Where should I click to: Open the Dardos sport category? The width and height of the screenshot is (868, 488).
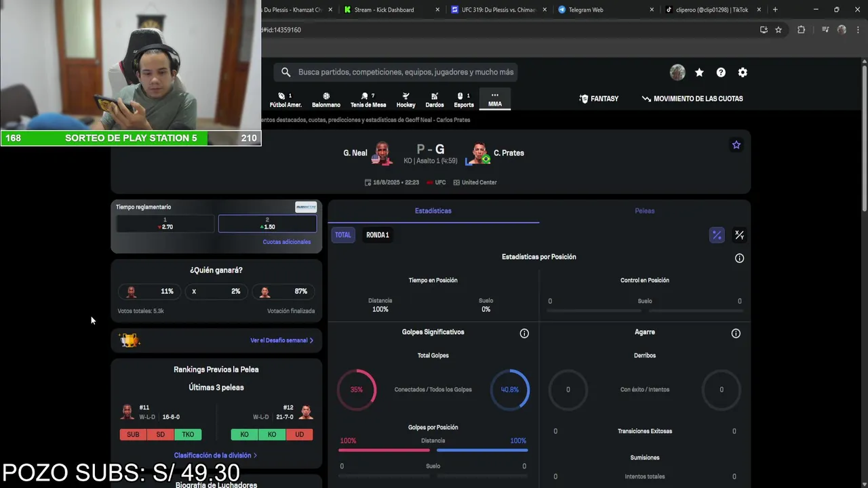(435, 100)
